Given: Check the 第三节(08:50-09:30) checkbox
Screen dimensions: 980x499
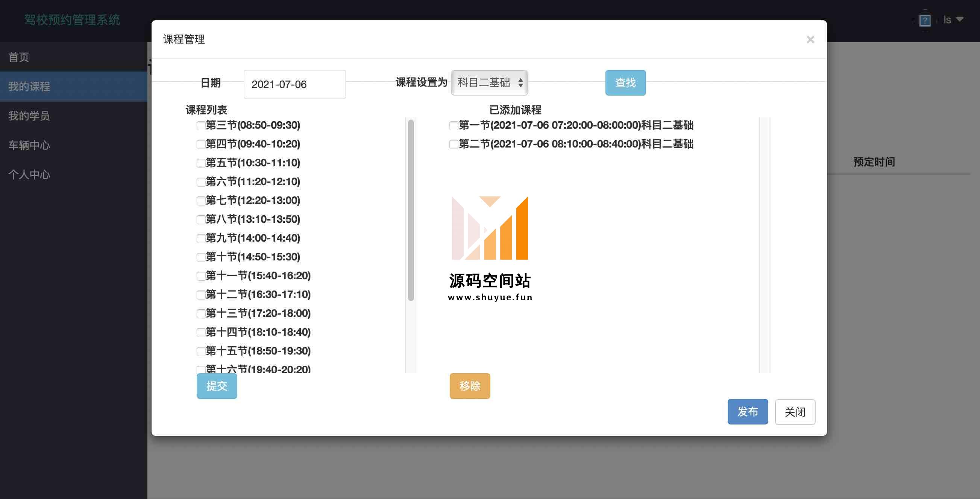Looking at the screenshot, I should 201,126.
